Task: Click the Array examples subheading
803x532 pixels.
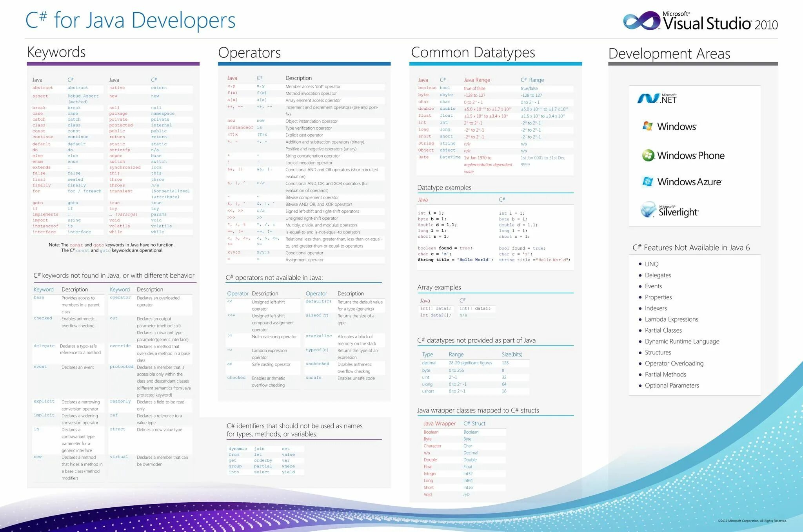Action: 439,288
